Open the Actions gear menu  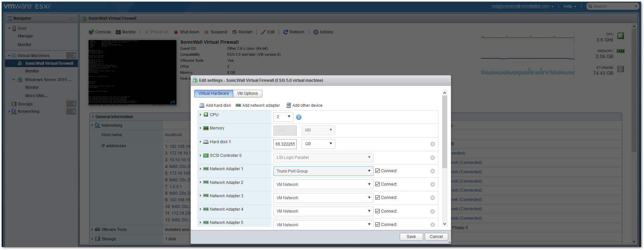(x=323, y=32)
